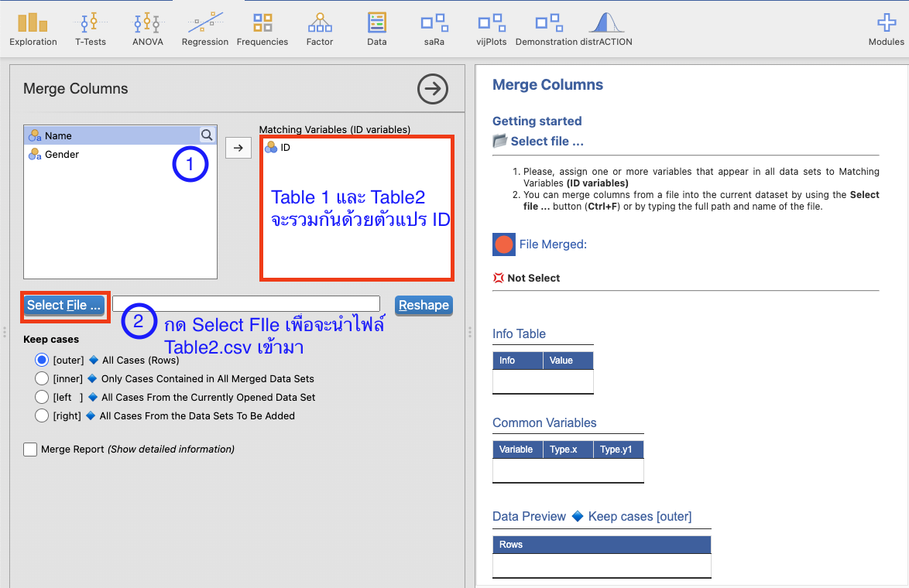
Task: Open the distrACTION module icon
Action: click(x=606, y=29)
